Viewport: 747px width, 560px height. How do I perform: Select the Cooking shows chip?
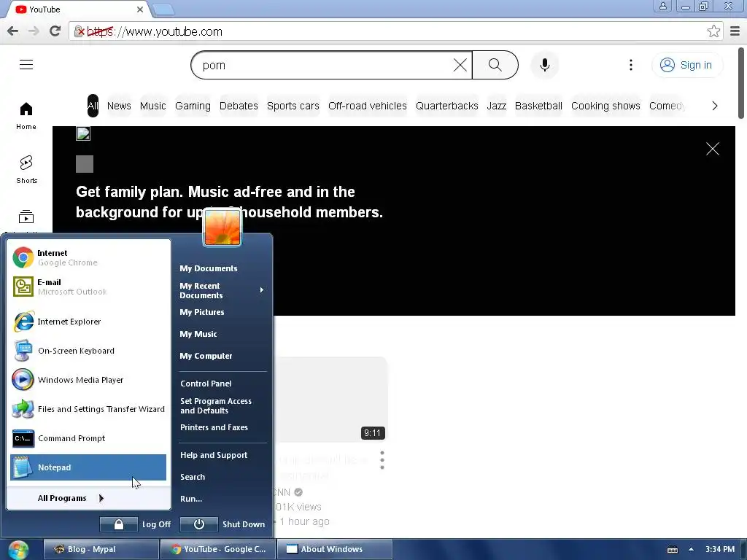pos(605,106)
